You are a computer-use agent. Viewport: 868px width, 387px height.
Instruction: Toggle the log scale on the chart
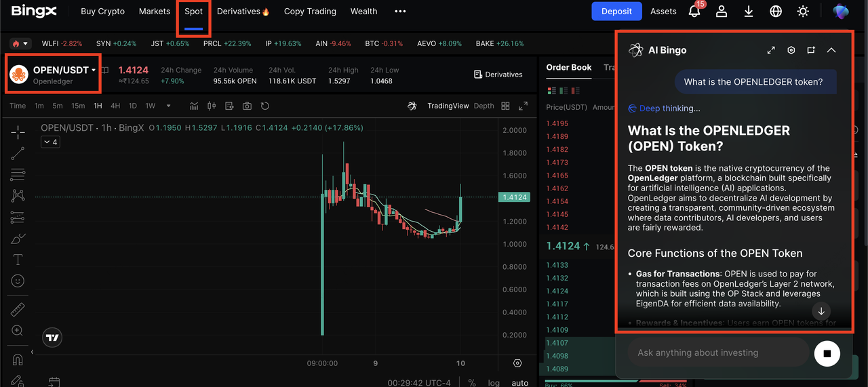point(494,382)
